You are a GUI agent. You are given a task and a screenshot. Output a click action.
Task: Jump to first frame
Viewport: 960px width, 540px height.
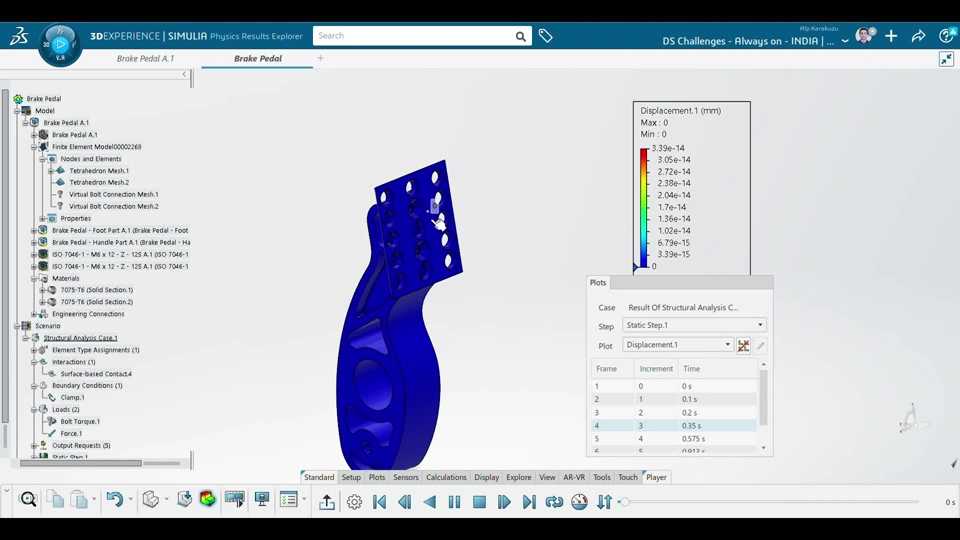coord(379,502)
